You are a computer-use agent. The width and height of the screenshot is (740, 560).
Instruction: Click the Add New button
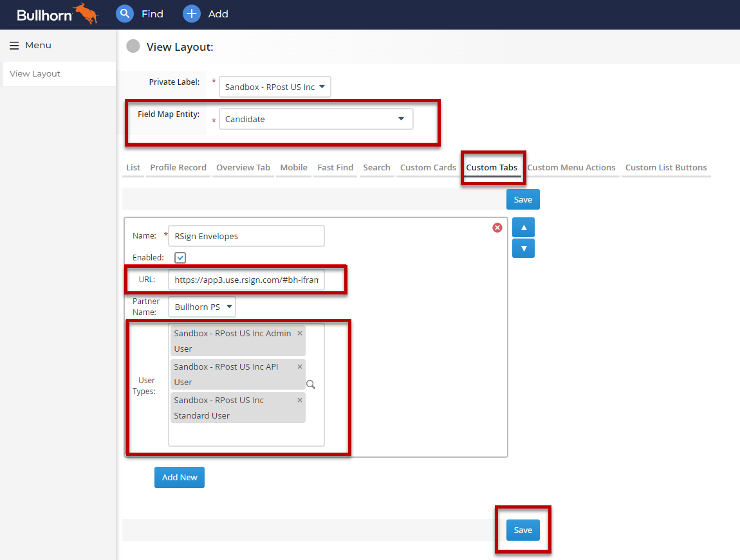click(180, 477)
